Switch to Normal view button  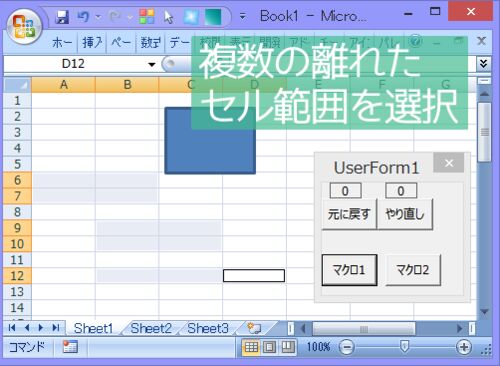click(251, 347)
